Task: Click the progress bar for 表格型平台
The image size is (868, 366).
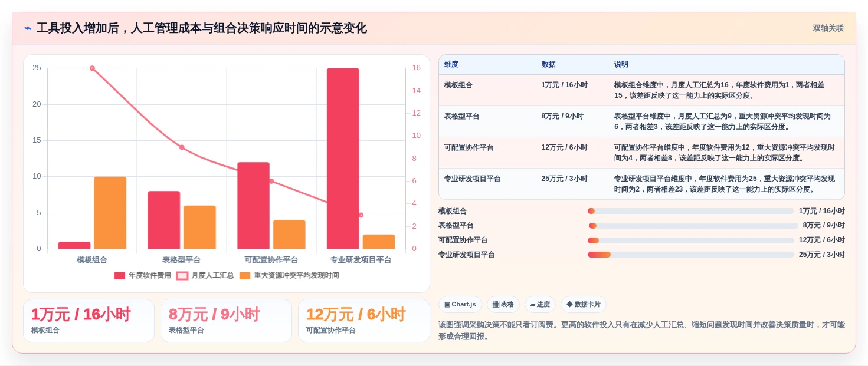Action: (693, 226)
